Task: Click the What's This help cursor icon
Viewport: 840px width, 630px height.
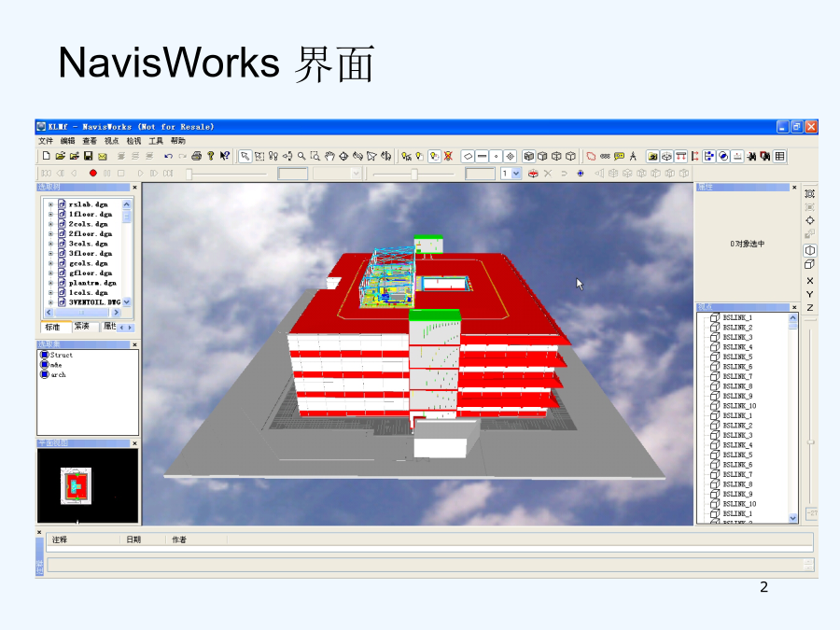Action: click(x=225, y=156)
